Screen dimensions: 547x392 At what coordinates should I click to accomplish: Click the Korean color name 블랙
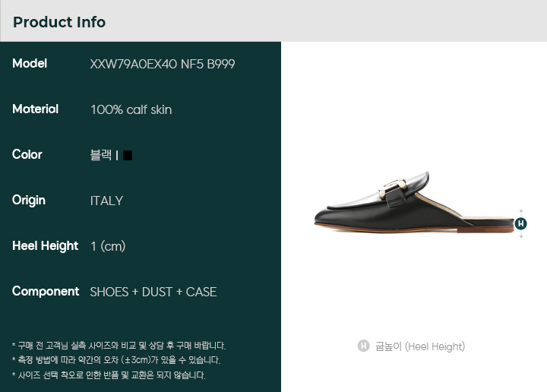pyautogui.click(x=101, y=154)
